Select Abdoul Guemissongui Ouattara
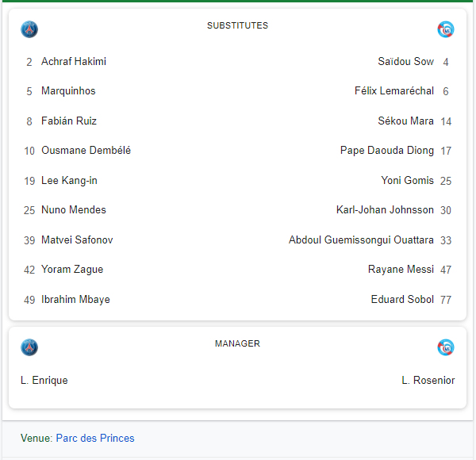476x460 pixels. (x=361, y=240)
